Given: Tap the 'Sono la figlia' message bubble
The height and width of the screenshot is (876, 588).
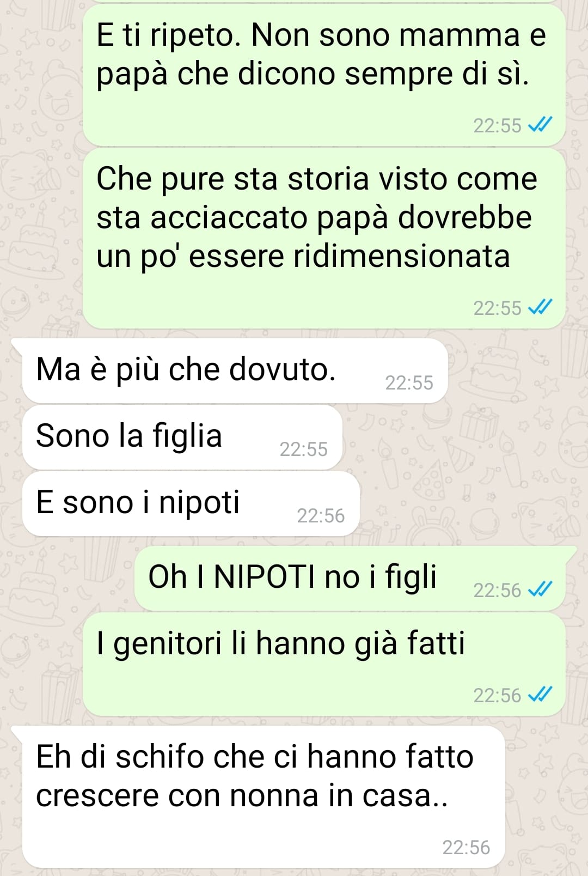Looking at the screenshot, I should coord(182,437).
